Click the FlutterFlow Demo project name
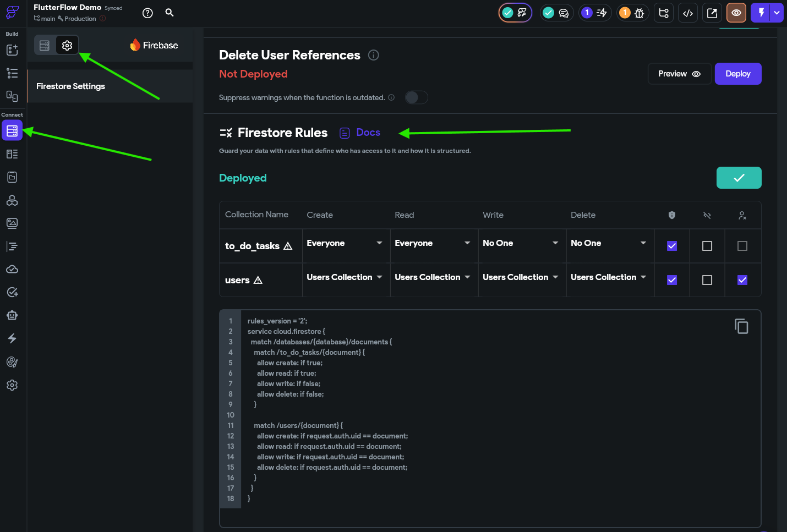 tap(67, 7)
